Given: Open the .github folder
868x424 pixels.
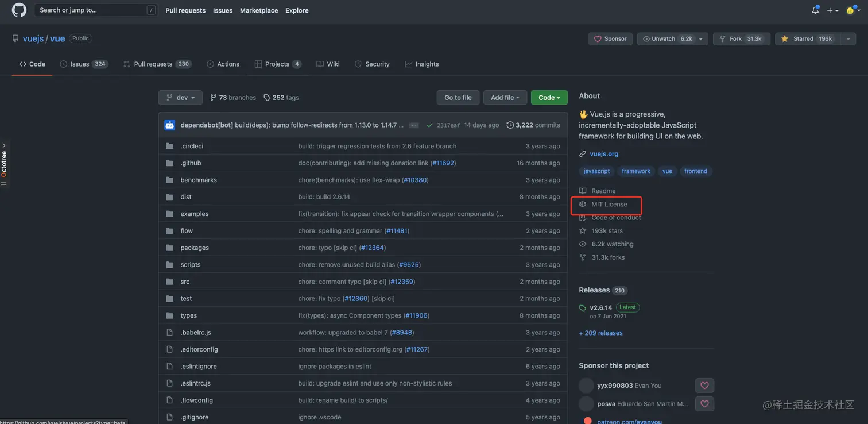Looking at the screenshot, I should pyautogui.click(x=191, y=163).
